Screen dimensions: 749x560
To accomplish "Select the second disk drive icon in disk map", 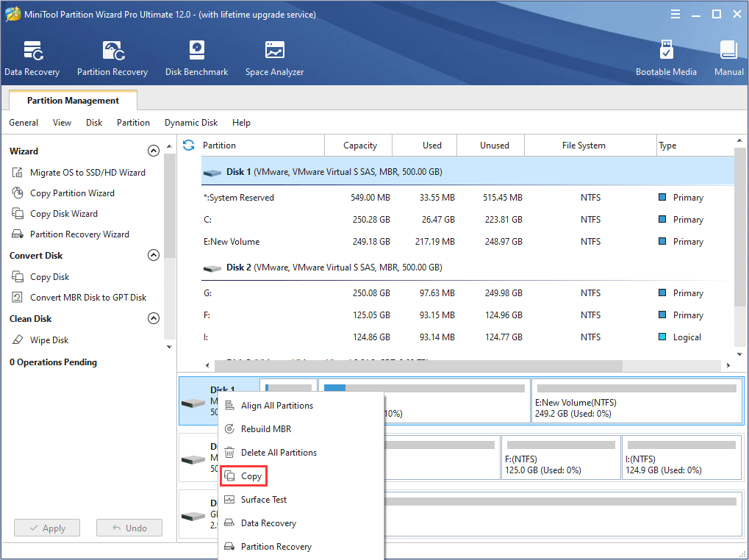I will pos(193,459).
